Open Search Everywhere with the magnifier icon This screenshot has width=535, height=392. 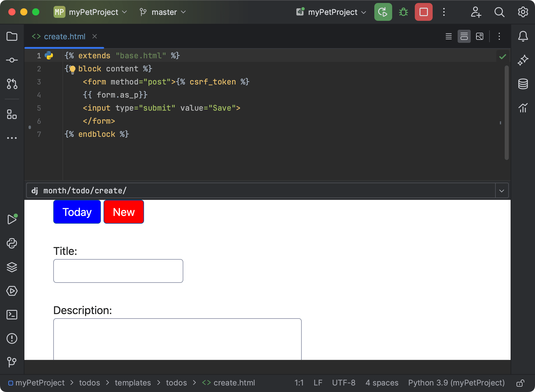(499, 12)
